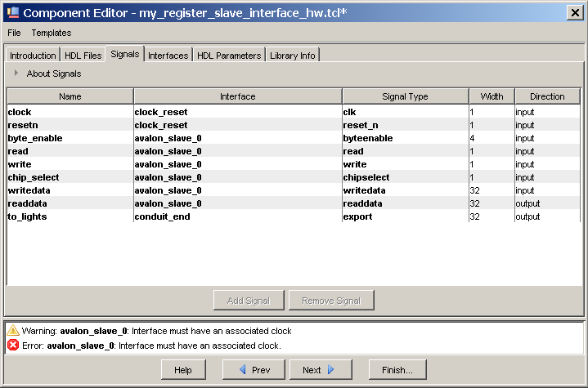
Task: Edit the Width cell of to_lights
Action: (x=491, y=216)
